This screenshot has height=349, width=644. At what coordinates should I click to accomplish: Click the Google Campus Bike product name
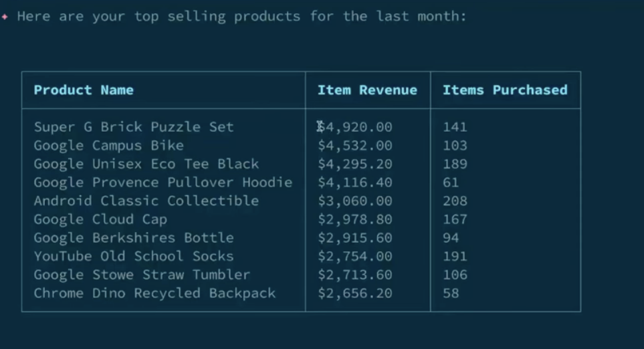pyautogui.click(x=108, y=146)
